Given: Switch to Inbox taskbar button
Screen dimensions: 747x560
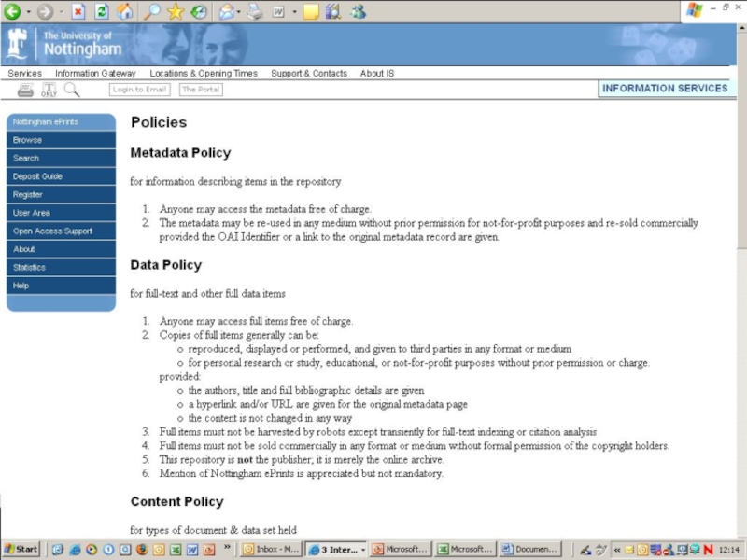Looking at the screenshot, I should (270, 549).
